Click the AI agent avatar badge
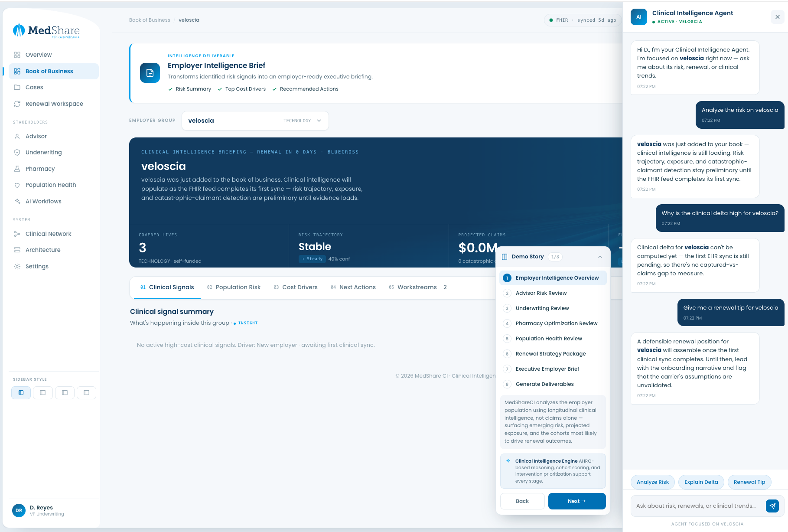The image size is (788, 532). 638,17
